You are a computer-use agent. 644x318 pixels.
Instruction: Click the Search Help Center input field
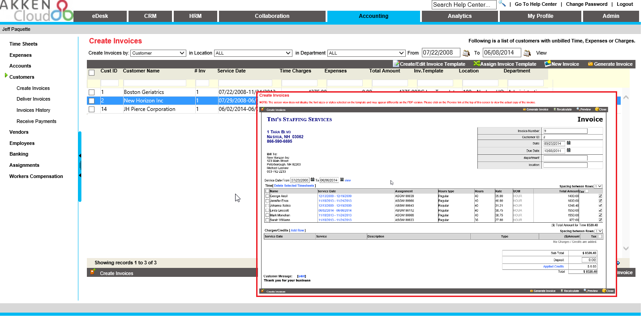tap(464, 5)
